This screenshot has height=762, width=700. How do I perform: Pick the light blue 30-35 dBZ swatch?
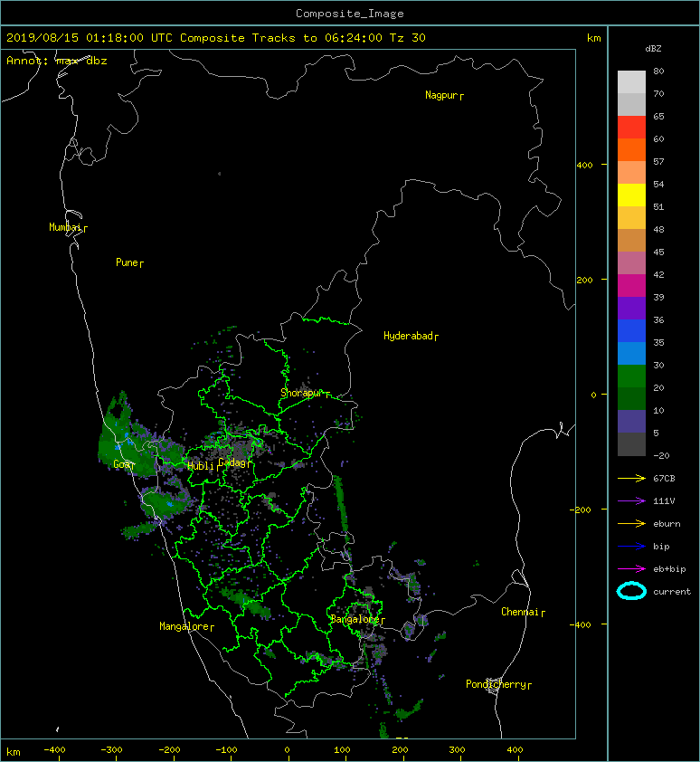[631, 353]
